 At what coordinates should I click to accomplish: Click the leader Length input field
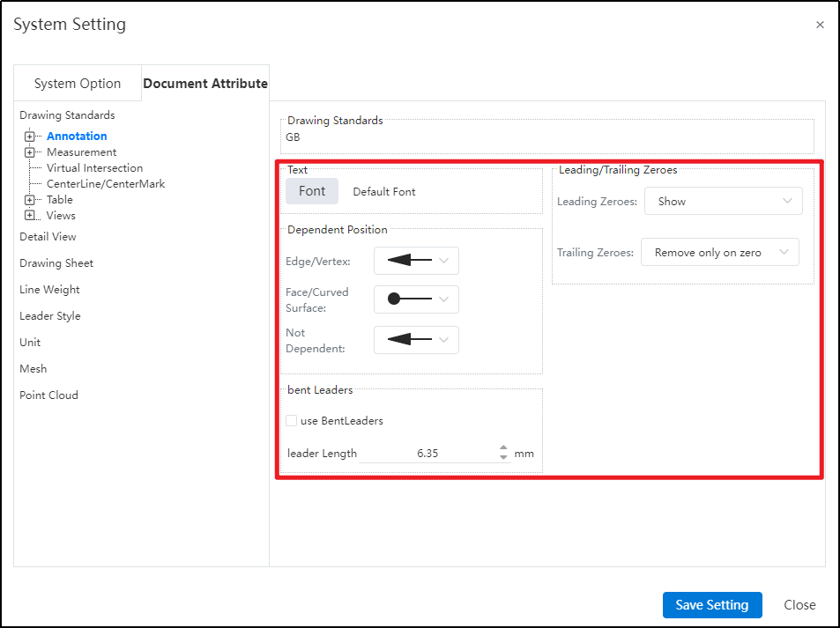point(427,454)
